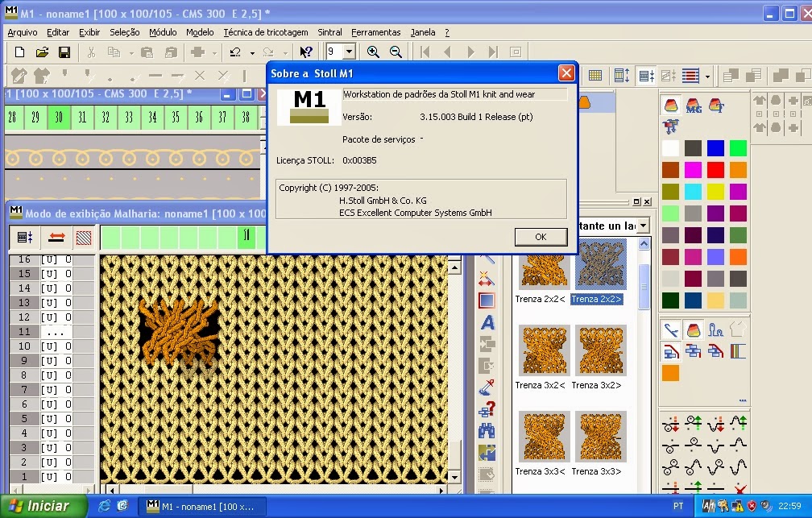Open the zoom level 9 dropdown
812x518 pixels.
point(349,52)
